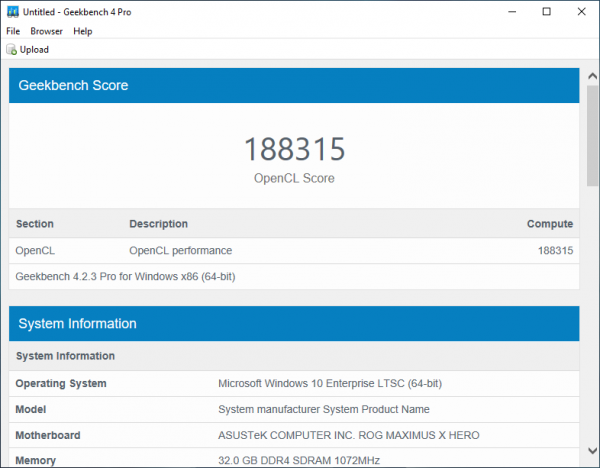Select the Compute column header
Image resolution: width=600 pixels, height=468 pixels.
click(549, 224)
